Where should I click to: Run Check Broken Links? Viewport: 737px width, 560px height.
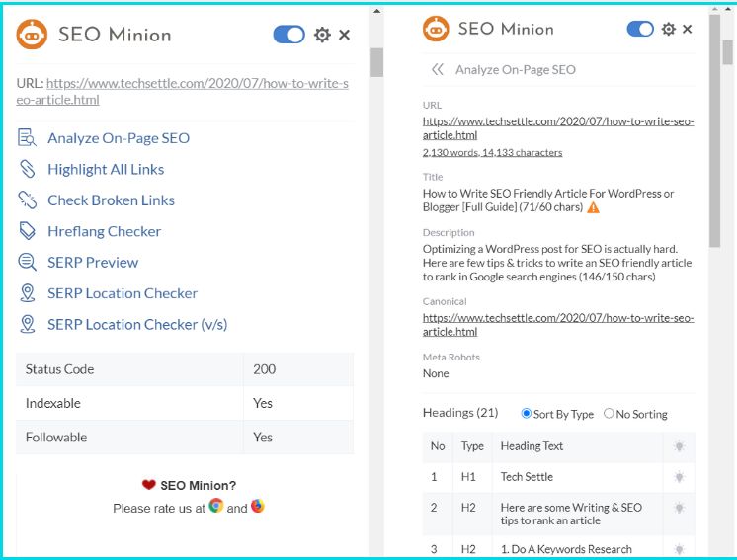click(x=111, y=200)
